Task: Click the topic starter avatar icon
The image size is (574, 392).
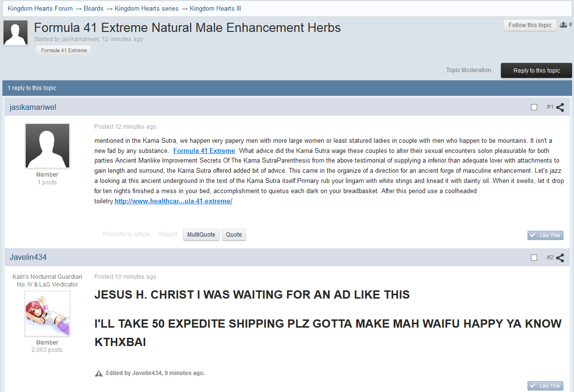Action: point(15,33)
